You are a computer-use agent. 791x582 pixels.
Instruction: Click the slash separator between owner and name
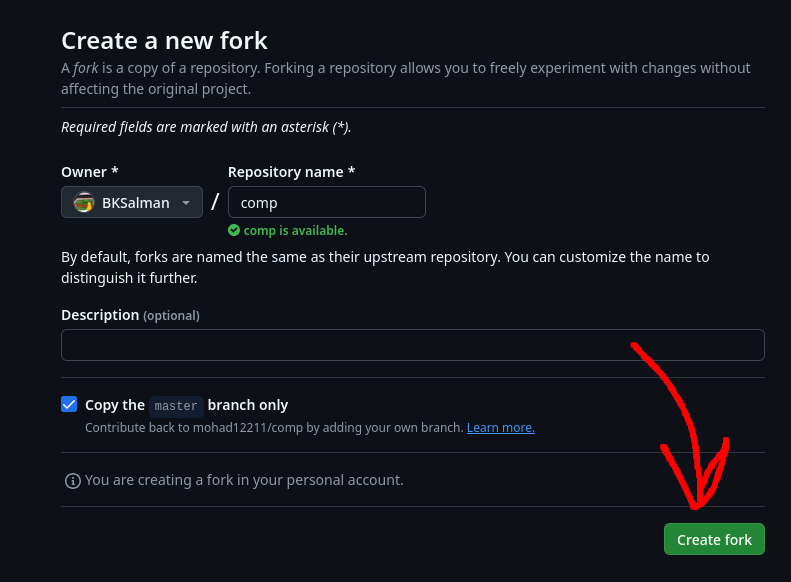215,202
